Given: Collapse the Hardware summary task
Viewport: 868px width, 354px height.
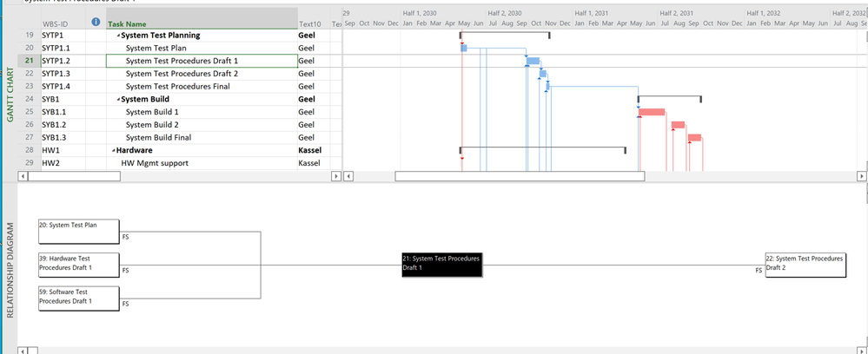Looking at the screenshot, I should [x=114, y=150].
